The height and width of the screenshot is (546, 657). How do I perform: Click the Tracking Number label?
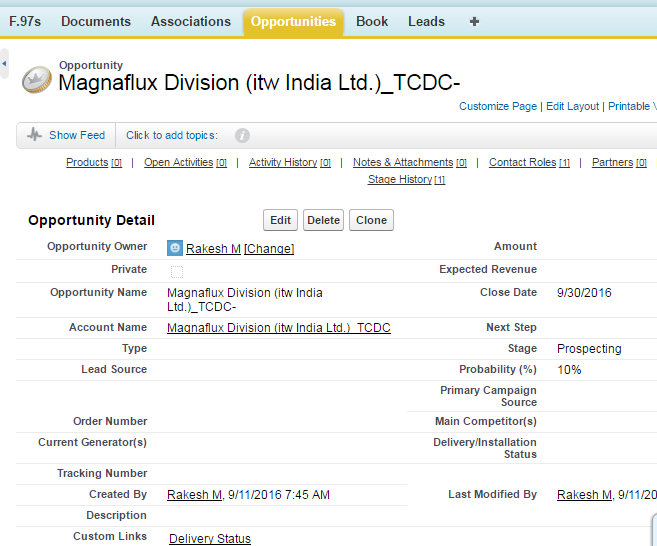point(102,473)
